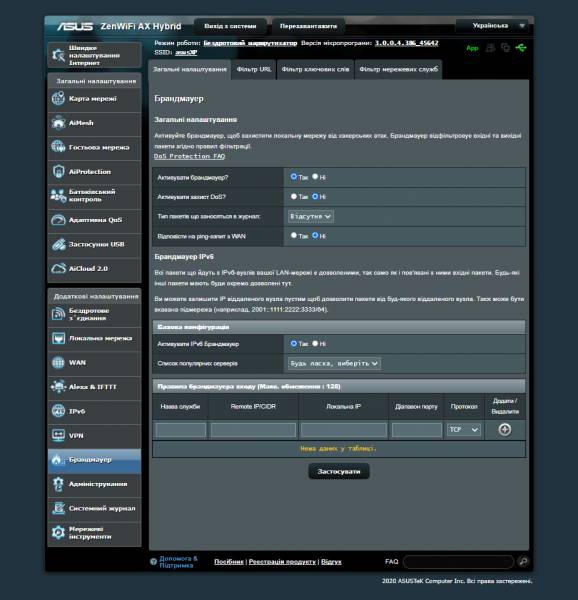Click the Apply button
The width and height of the screenshot is (578, 600).
pos(339,471)
